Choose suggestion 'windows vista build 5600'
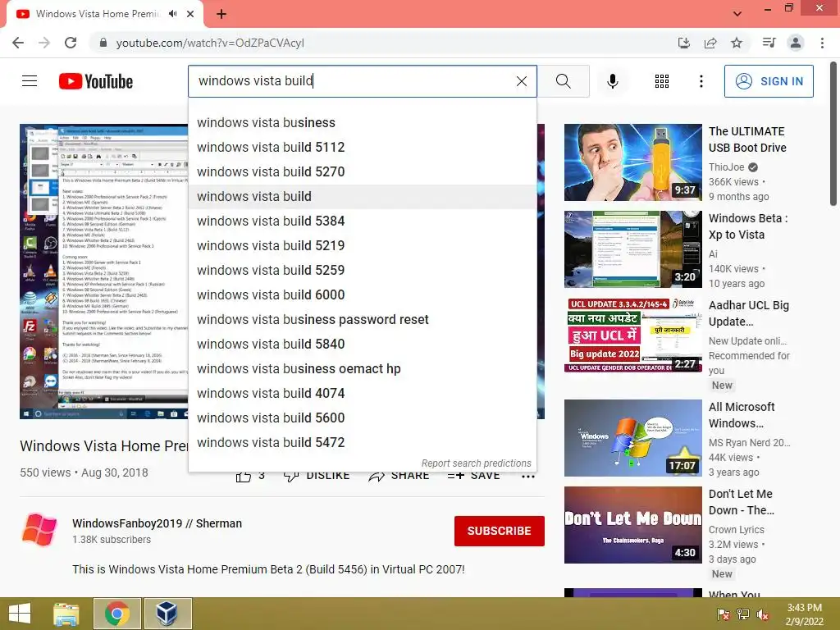 pyautogui.click(x=362, y=418)
